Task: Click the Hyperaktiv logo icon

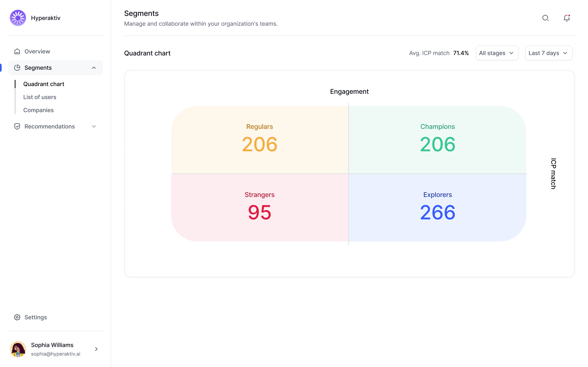Action: (x=18, y=18)
